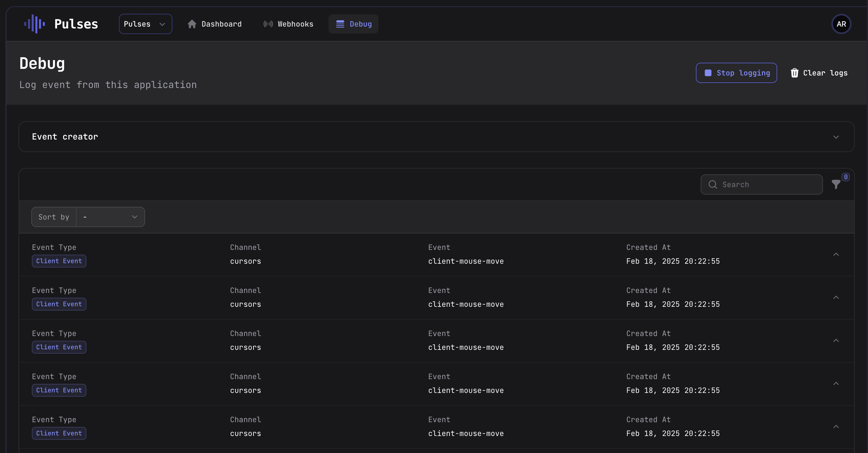The height and width of the screenshot is (453, 868).
Task: Click the Debug page heading
Action: 42,64
